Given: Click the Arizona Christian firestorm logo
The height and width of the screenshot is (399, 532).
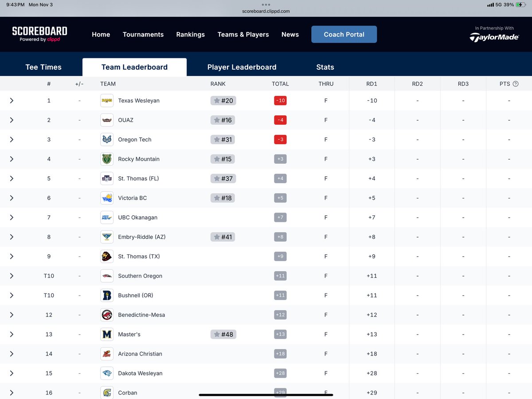Looking at the screenshot, I should 107,354.
